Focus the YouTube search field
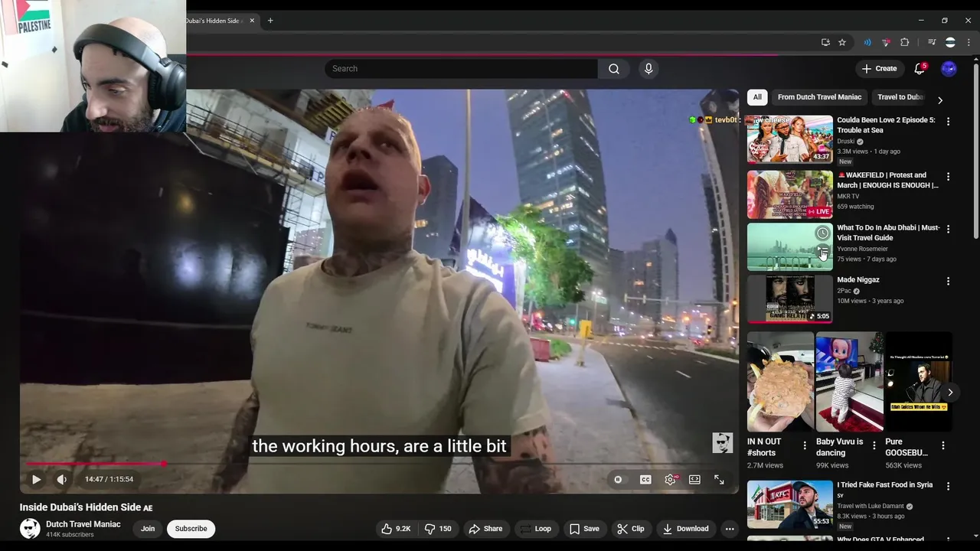The image size is (980, 551). [461, 69]
